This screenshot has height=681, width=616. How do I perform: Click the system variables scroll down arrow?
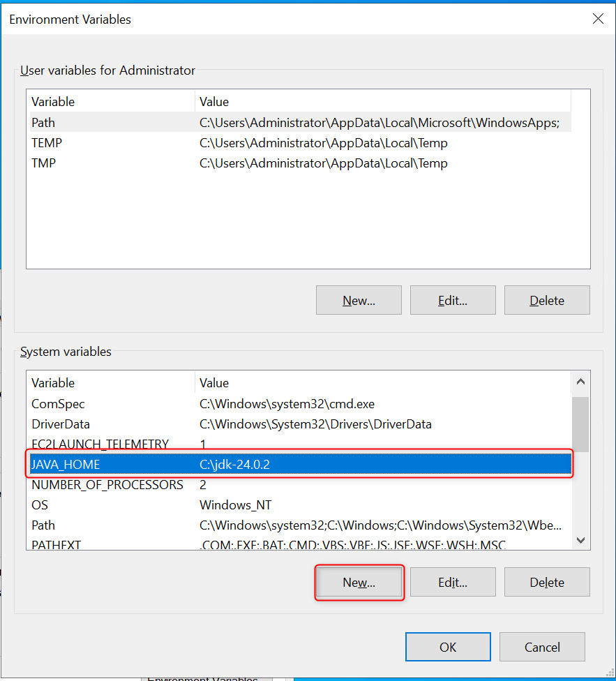581,540
